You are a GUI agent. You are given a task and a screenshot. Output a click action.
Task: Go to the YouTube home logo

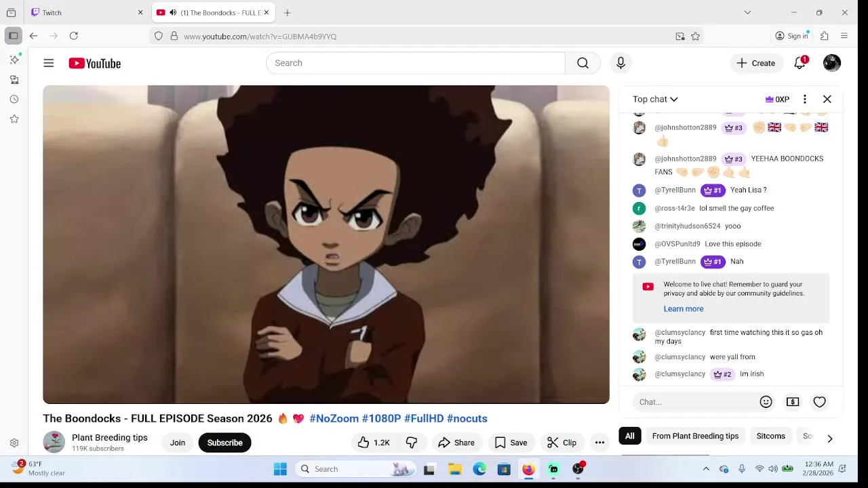point(94,63)
